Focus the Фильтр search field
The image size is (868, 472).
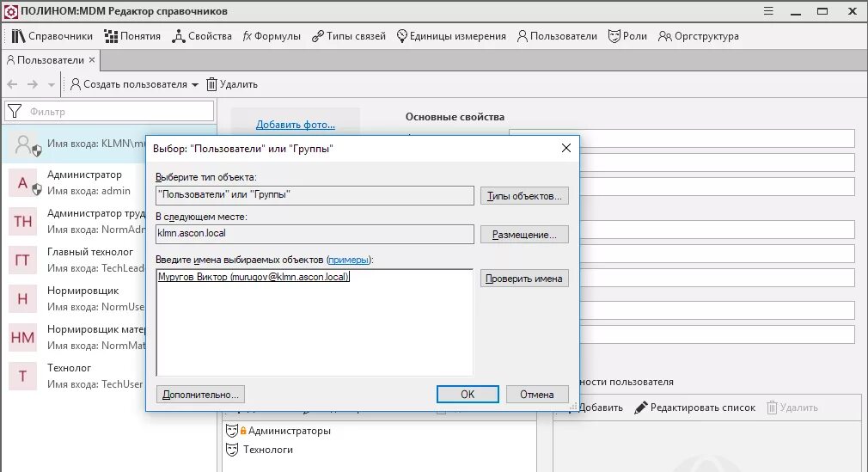pos(109,112)
